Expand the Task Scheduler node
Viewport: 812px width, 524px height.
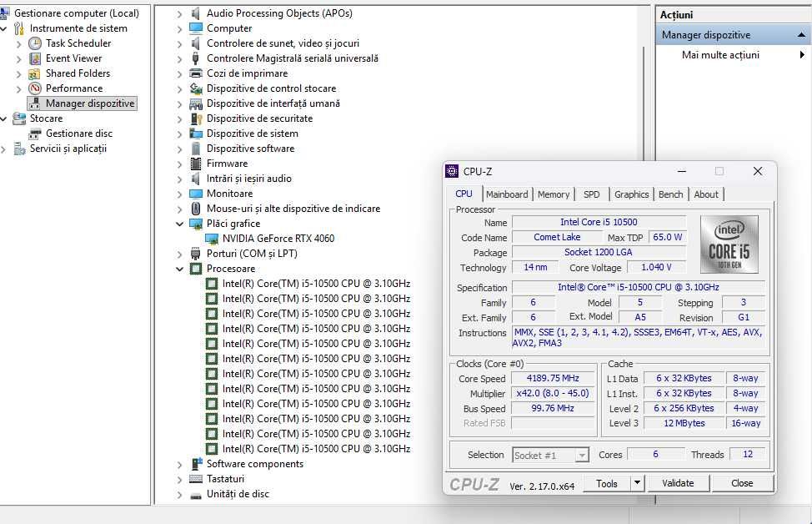[x=18, y=44]
